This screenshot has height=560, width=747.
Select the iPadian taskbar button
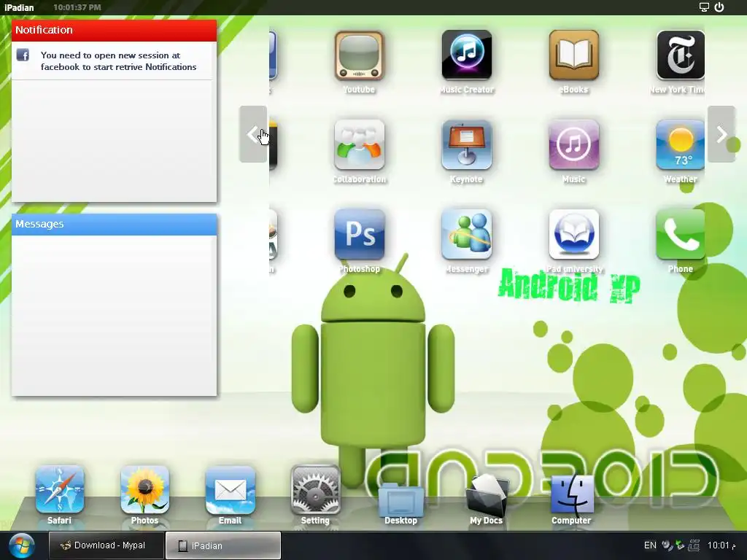tap(223, 545)
